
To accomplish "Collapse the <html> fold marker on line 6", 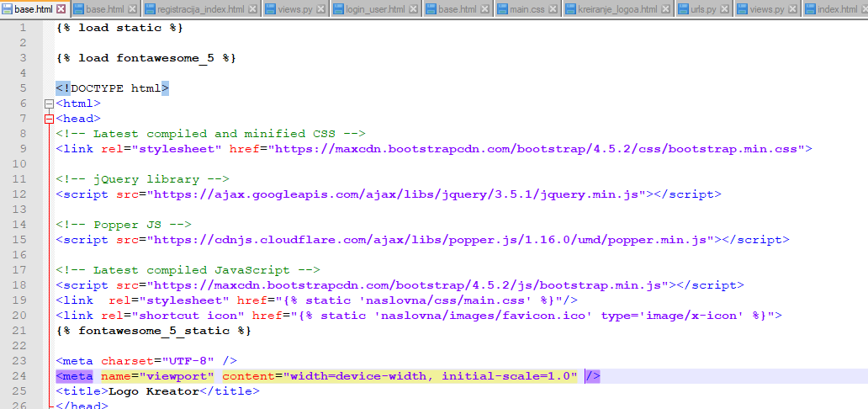I will pyautogui.click(x=49, y=104).
